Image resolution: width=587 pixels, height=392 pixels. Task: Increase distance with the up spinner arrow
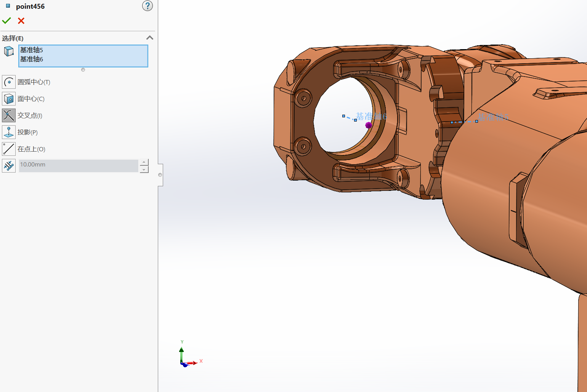pos(144,162)
